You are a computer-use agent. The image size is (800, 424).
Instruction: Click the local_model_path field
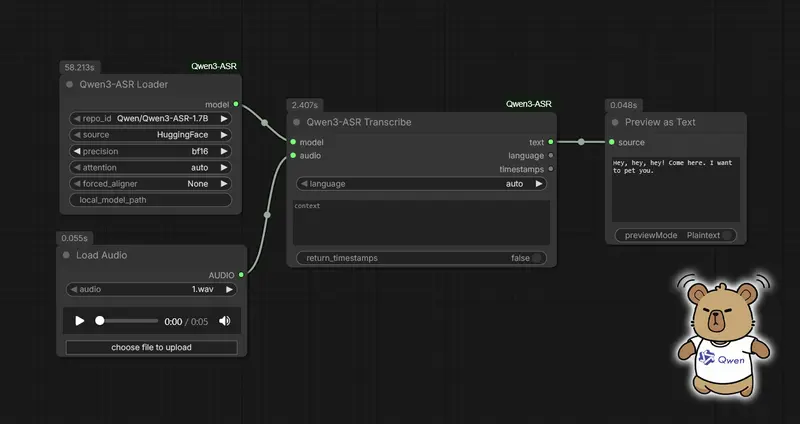tap(150, 200)
